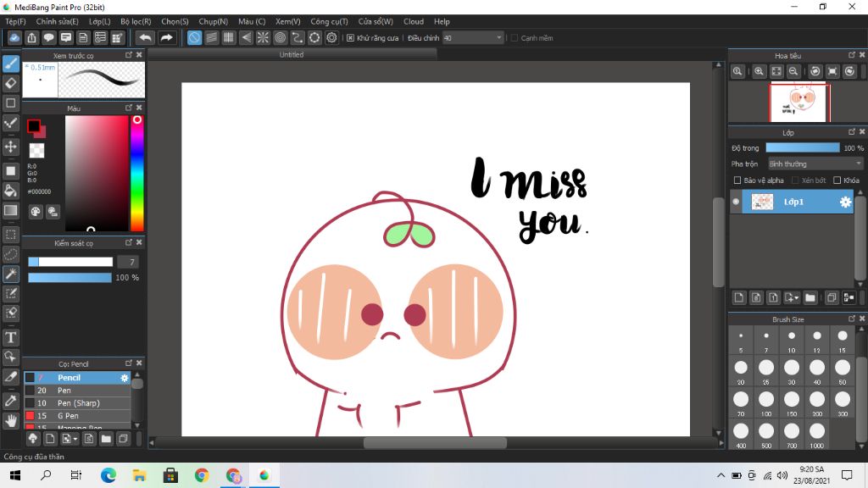868x488 pixels.
Task: Click the foreground black color swatch
Action: 34,126
